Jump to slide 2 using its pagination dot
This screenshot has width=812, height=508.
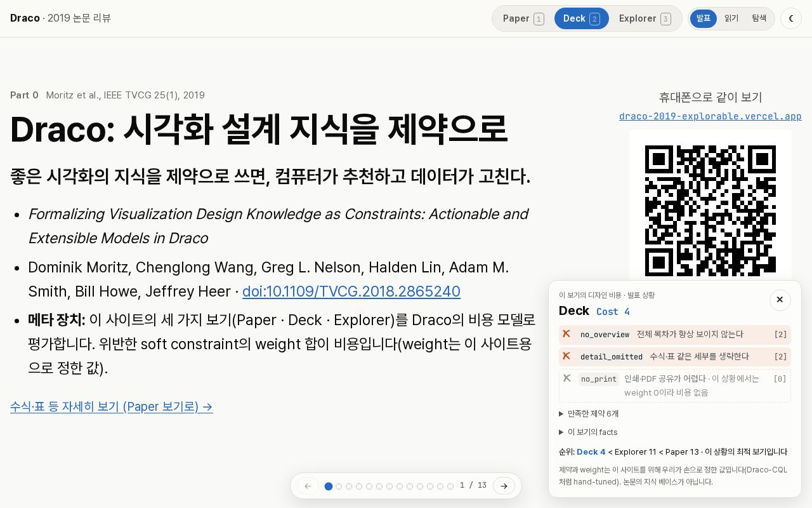click(x=339, y=486)
